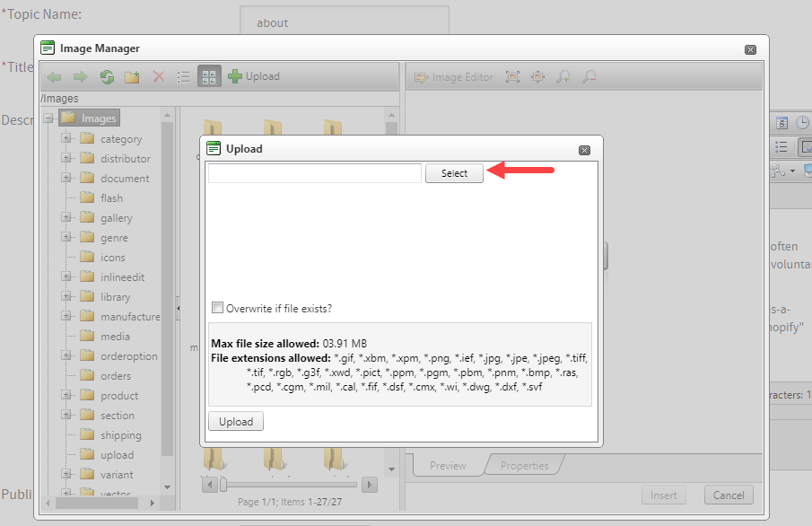The height and width of the screenshot is (526, 812).
Task: Switch to the Properties tab
Action: pyautogui.click(x=524, y=465)
